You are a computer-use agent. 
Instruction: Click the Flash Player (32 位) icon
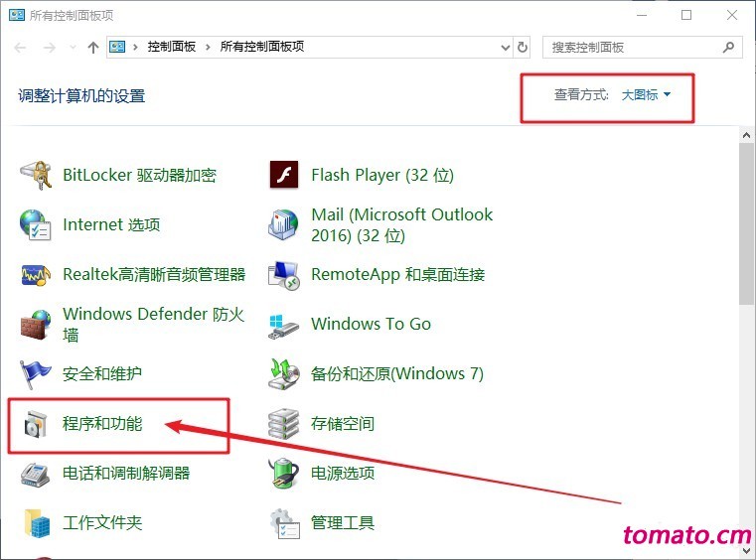284,175
